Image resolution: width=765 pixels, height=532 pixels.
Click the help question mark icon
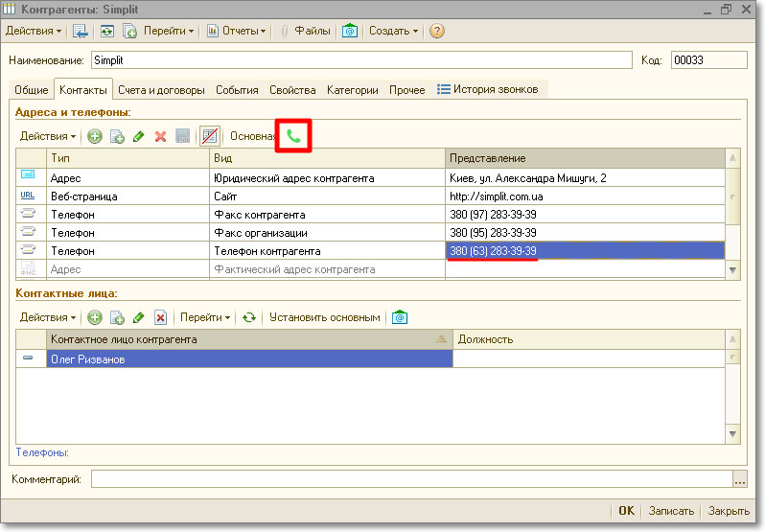(x=437, y=31)
